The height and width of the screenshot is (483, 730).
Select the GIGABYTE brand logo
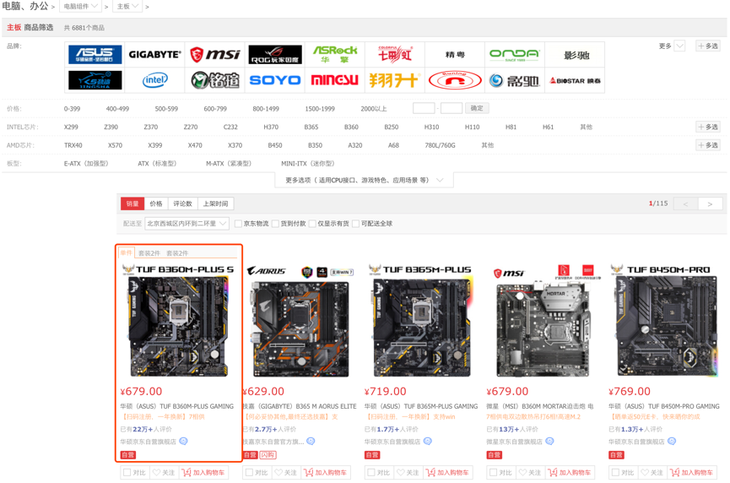[155, 54]
